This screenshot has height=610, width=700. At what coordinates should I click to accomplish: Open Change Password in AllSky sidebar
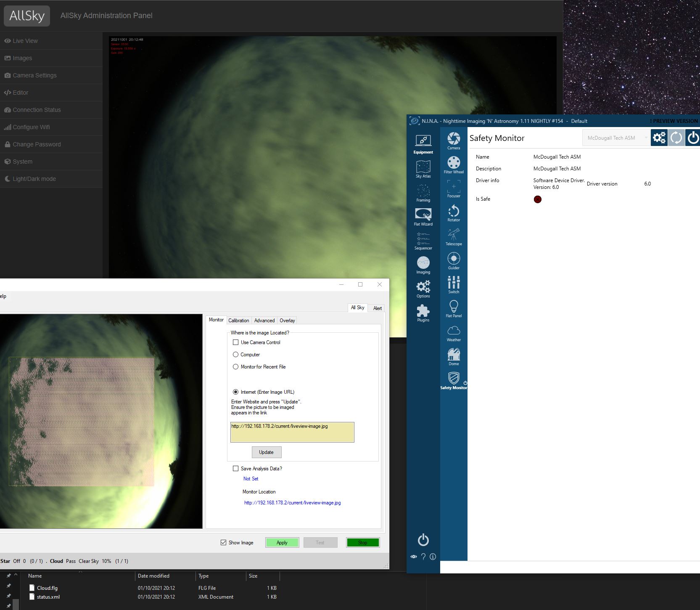coord(51,144)
